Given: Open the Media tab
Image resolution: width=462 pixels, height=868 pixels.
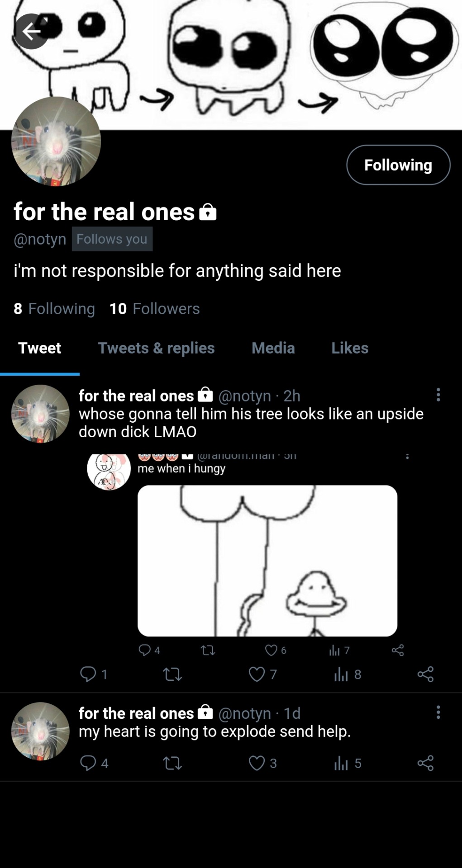Looking at the screenshot, I should (273, 348).
